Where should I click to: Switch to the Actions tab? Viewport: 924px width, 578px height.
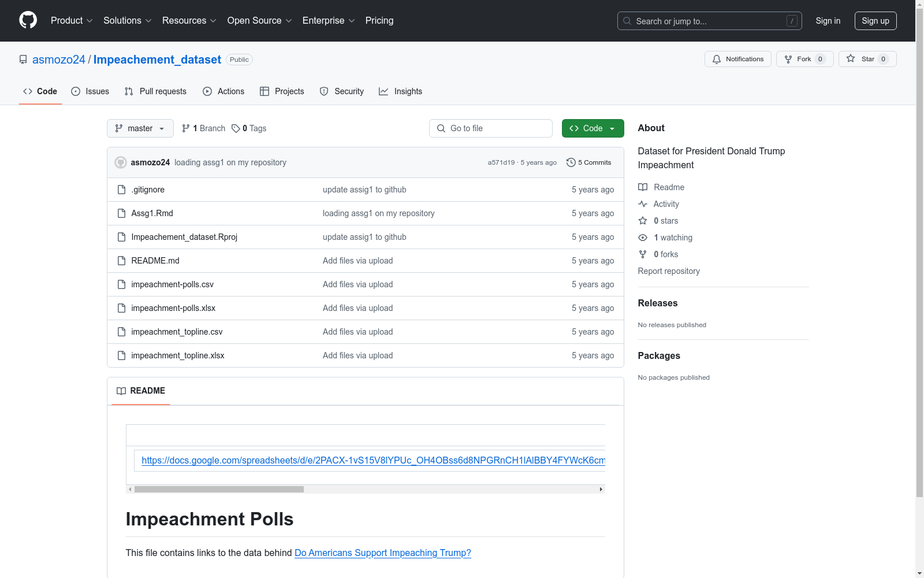(x=223, y=91)
